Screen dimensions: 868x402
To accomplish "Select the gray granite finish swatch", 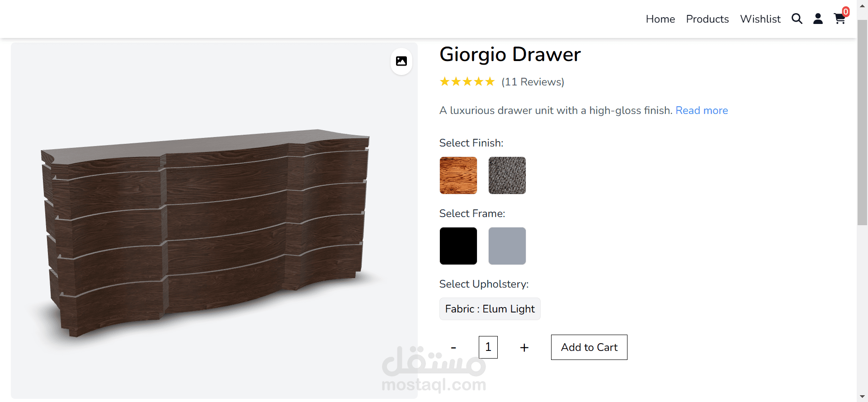I will pos(507,175).
